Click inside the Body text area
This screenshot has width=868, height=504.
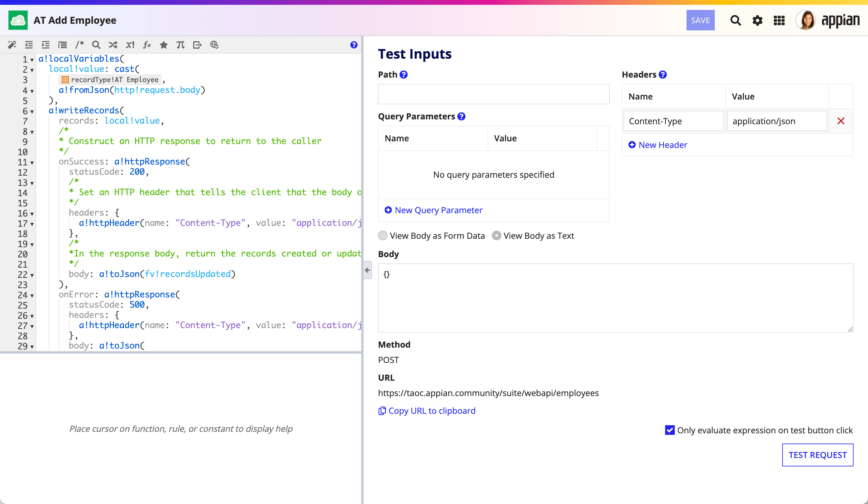tap(615, 298)
